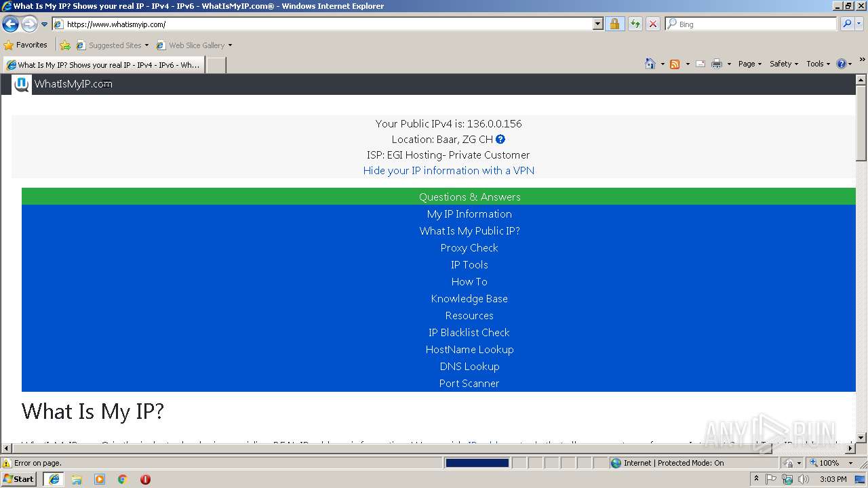Click the Back navigation arrow

pos(10,24)
